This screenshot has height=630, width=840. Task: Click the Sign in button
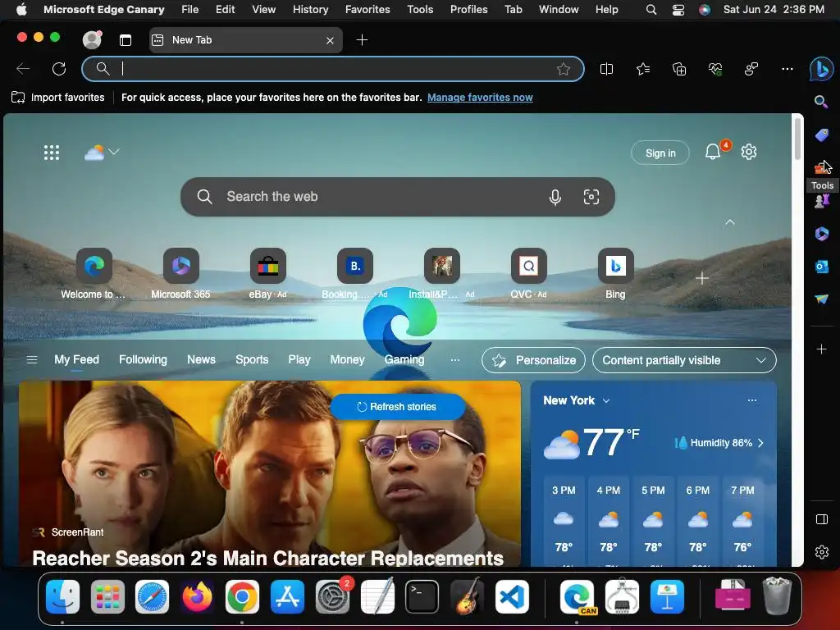click(660, 153)
